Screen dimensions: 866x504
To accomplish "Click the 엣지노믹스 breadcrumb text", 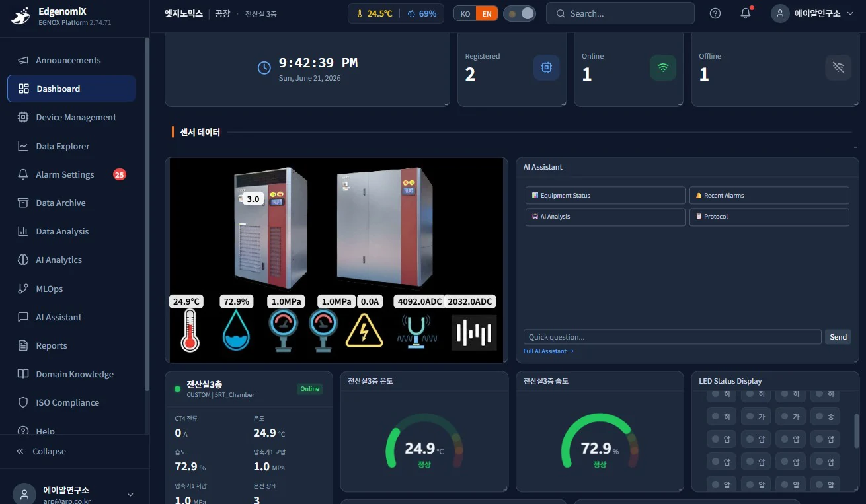I will [x=184, y=13].
